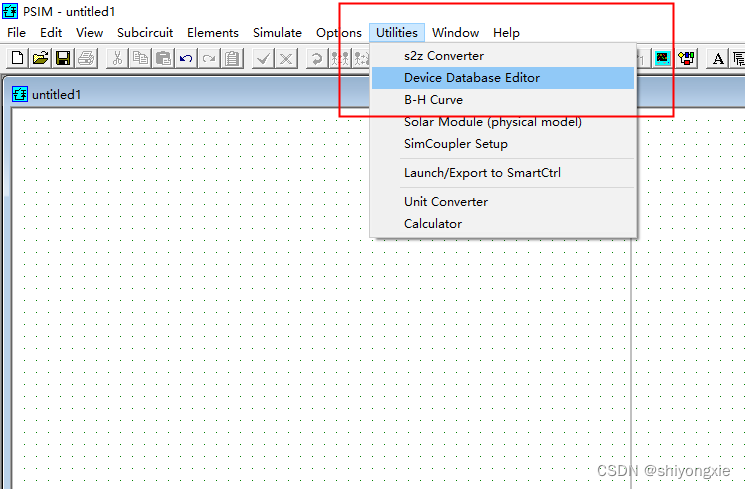745x489 pixels.
Task: Choose Solar Module (physical model)
Action: (x=503, y=122)
